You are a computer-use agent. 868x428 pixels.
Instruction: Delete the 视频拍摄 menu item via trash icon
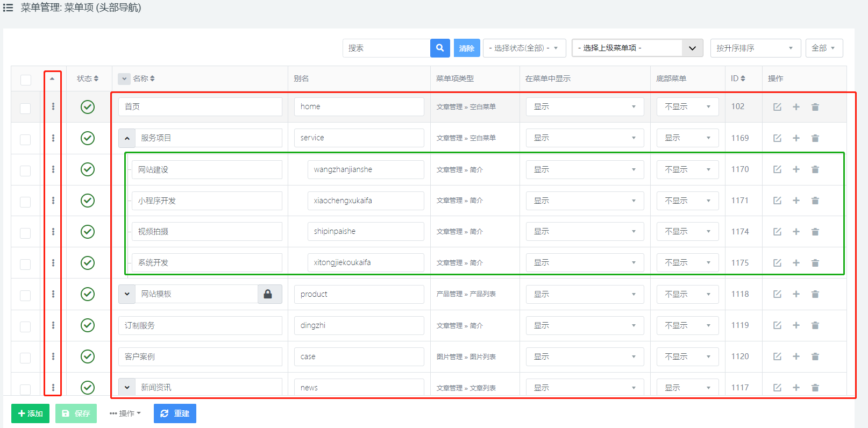(815, 232)
